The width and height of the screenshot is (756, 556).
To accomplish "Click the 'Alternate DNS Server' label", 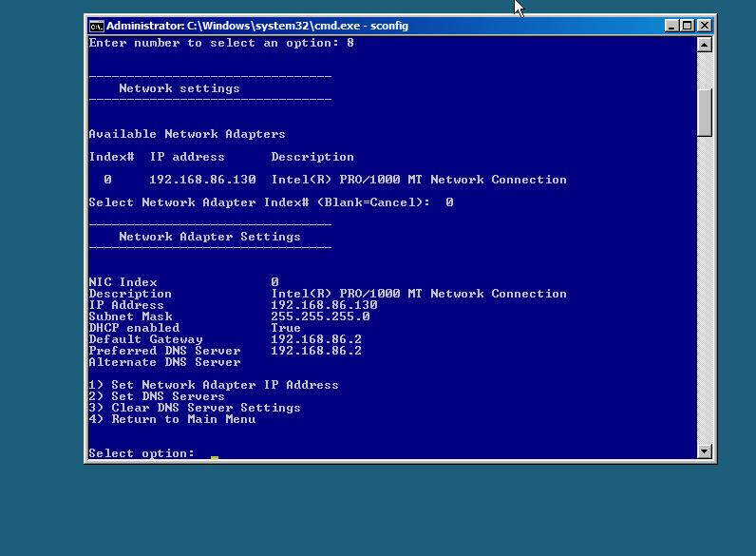I will tap(164, 362).
